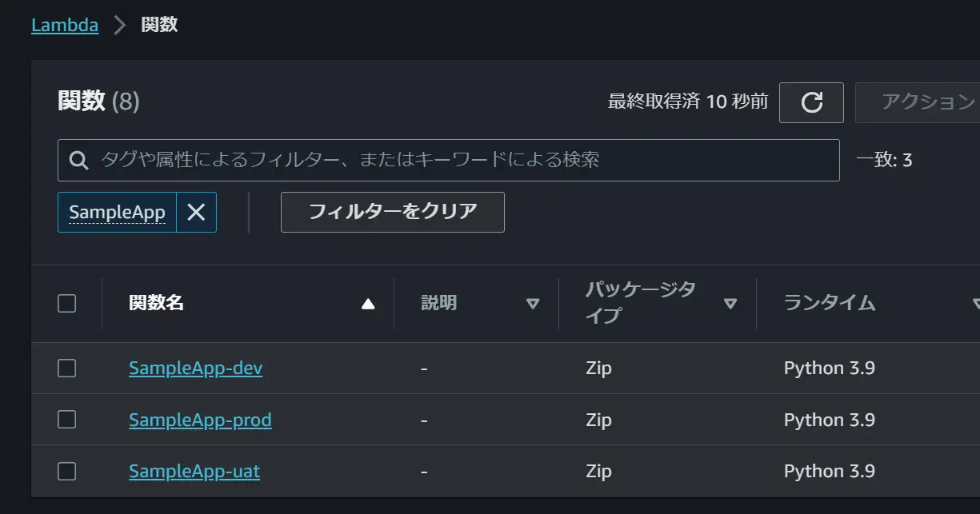Check the SampleApp-prod row checkbox
980x514 pixels.
(x=67, y=419)
